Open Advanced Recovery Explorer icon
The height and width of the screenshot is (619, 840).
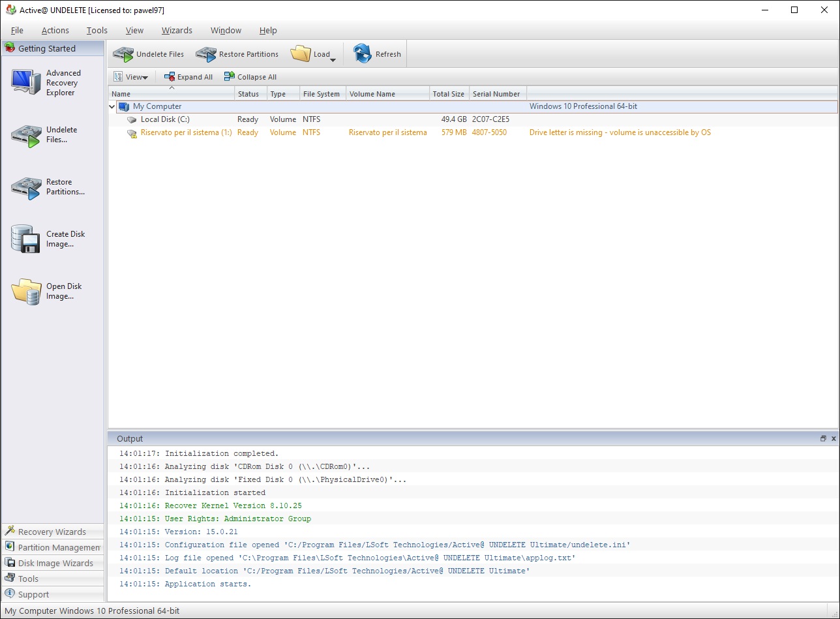(x=26, y=82)
